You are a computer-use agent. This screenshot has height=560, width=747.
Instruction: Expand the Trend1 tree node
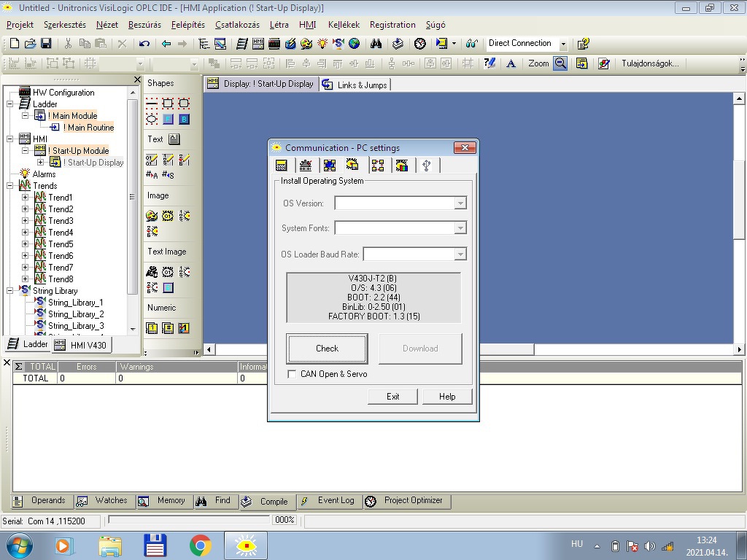click(26, 197)
